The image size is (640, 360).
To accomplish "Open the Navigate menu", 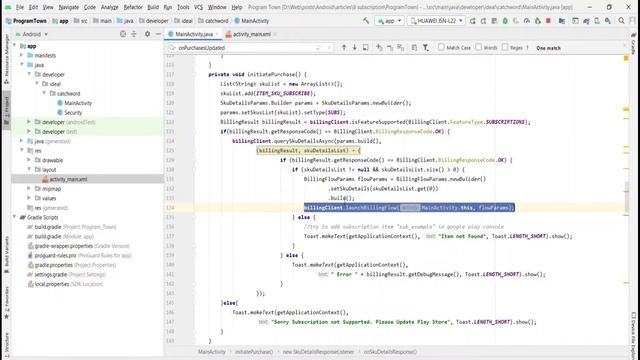I will coord(69,7).
